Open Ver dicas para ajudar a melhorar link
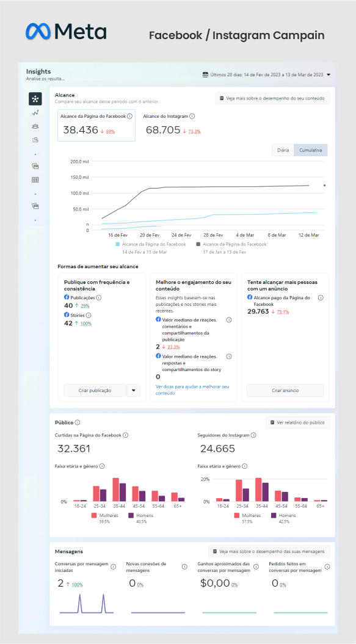This screenshot has width=356, height=644. point(192,390)
